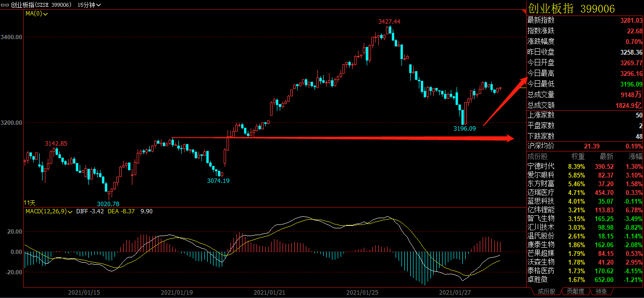Click the 2021/01/15 date axis label
The width and height of the screenshot is (644, 298).
(85, 293)
